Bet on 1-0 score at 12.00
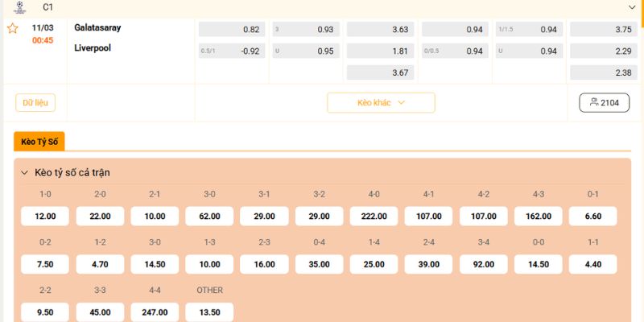This screenshot has width=644, height=322. (x=45, y=216)
